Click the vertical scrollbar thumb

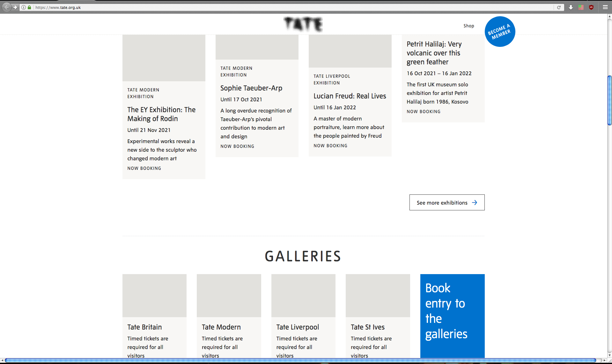(609, 100)
